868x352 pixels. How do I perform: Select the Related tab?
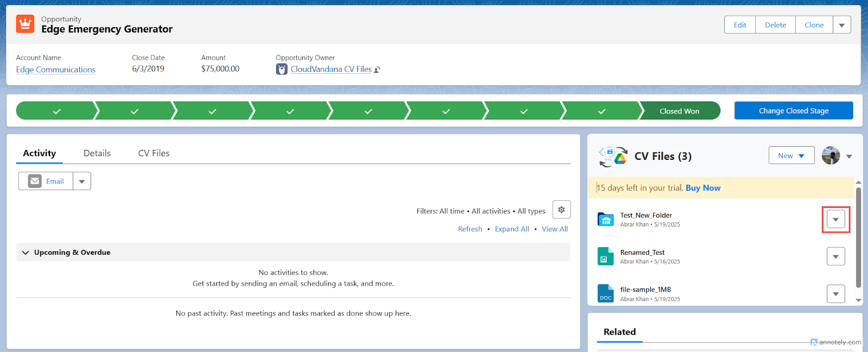tap(620, 332)
